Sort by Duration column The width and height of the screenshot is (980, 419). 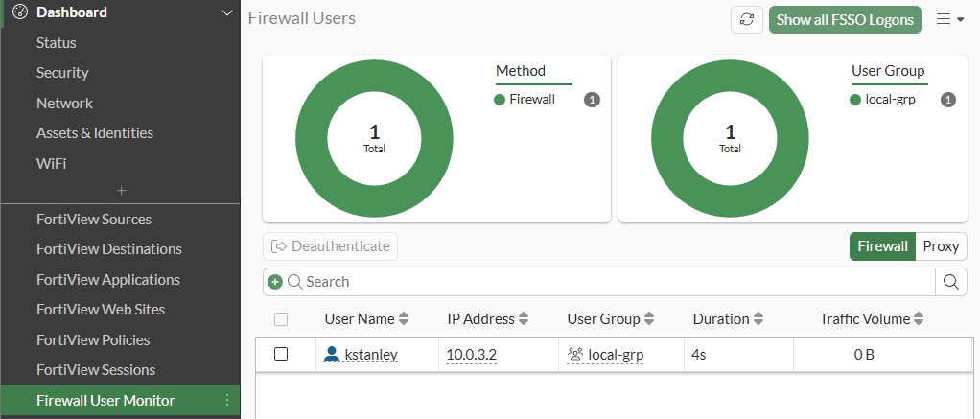728,319
